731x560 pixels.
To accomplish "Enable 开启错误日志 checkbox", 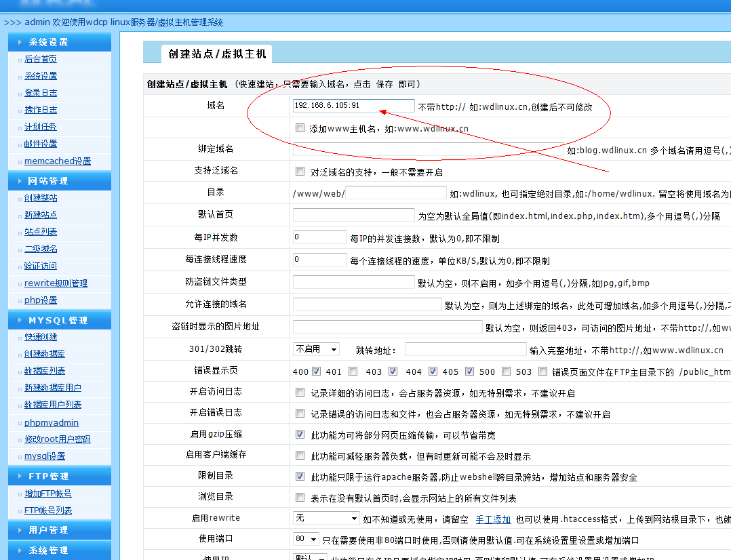I will [x=300, y=414].
